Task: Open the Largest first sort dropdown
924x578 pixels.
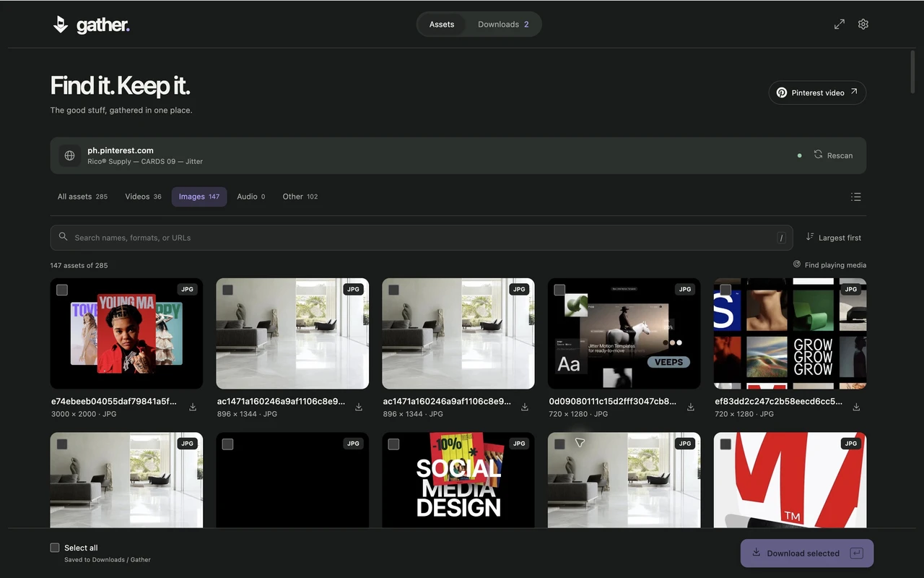Action: (834, 238)
